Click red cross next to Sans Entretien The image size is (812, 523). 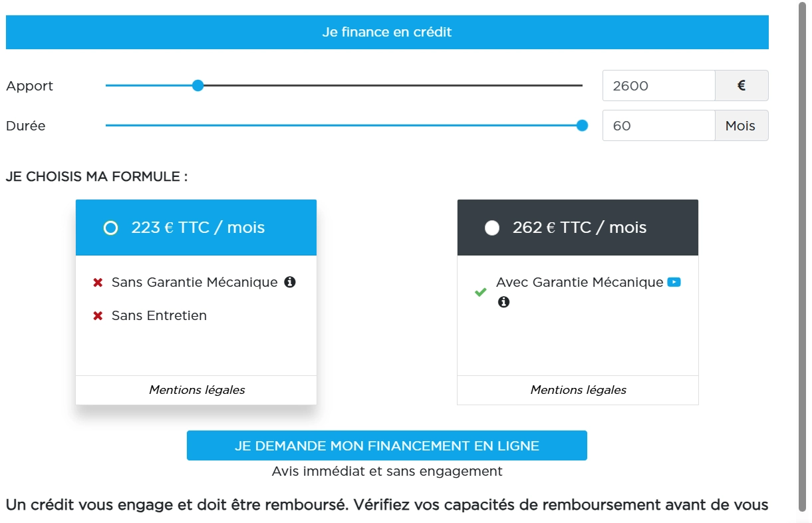[98, 316]
